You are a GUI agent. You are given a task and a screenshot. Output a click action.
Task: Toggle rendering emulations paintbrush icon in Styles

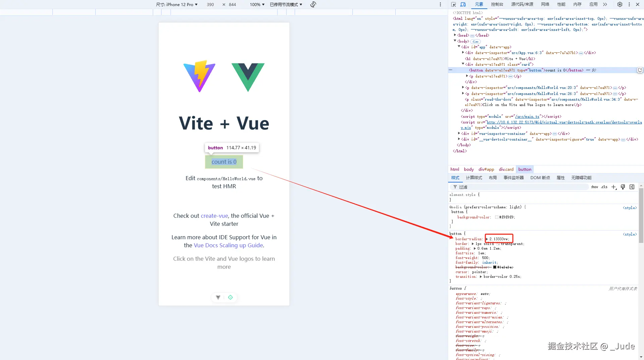tap(623, 187)
